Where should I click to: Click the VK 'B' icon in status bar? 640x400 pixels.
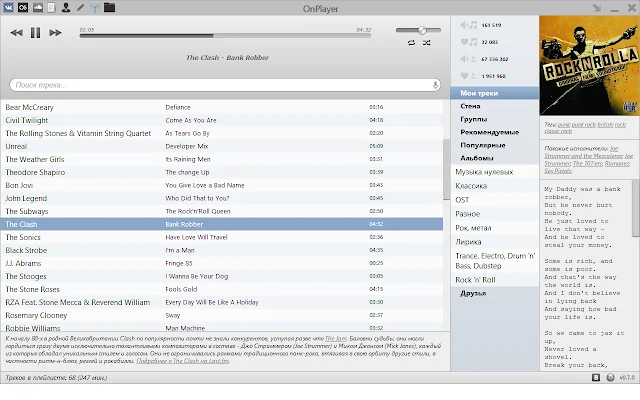(596, 378)
